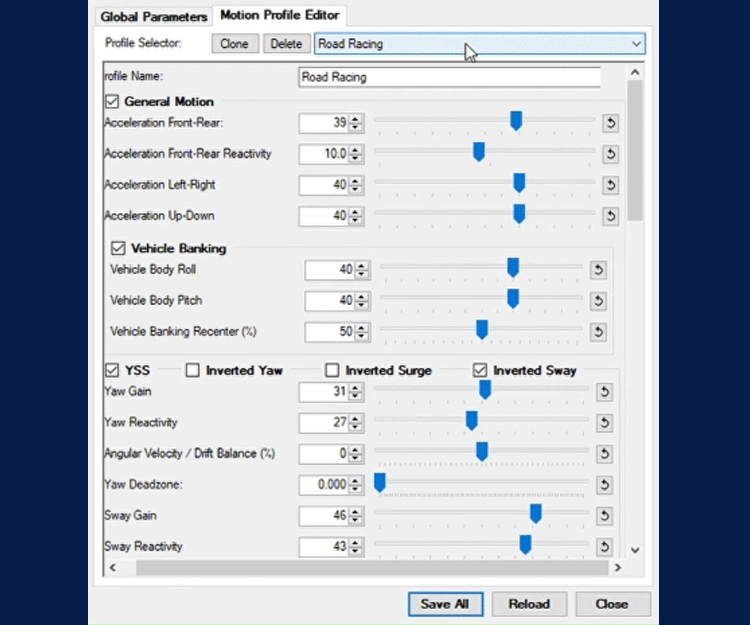Decrease Yaw Reactivity using down spinner
The image size is (750, 625).
[x=355, y=428]
